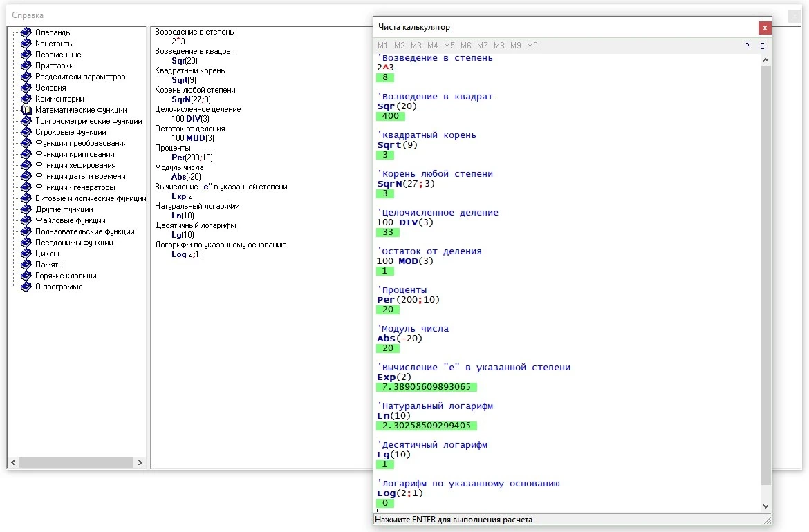Open the Константы help topic
The height and width of the screenshot is (532, 809).
point(54,44)
